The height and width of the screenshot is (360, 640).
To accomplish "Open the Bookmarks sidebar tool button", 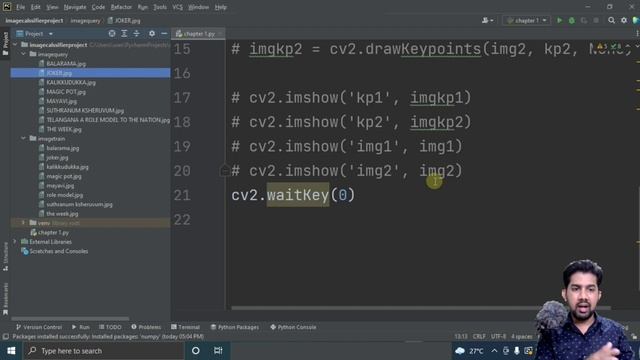I will [x=5, y=299].
